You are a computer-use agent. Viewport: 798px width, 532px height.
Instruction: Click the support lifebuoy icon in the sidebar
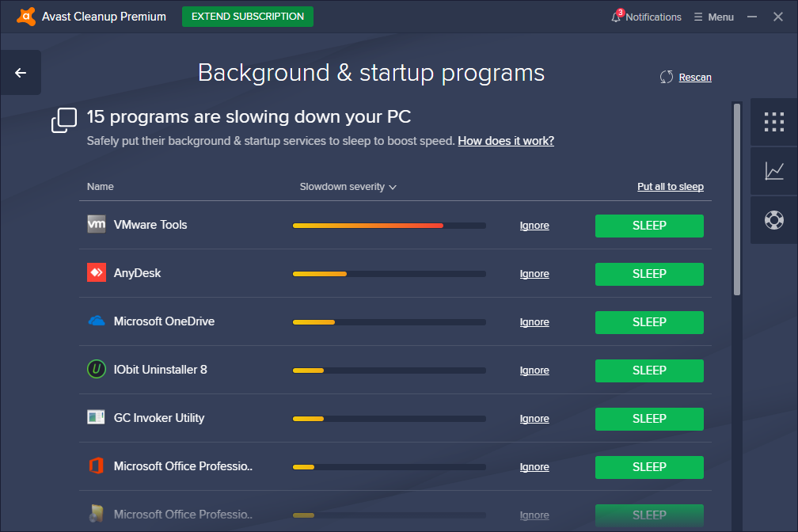coord(773,220)
